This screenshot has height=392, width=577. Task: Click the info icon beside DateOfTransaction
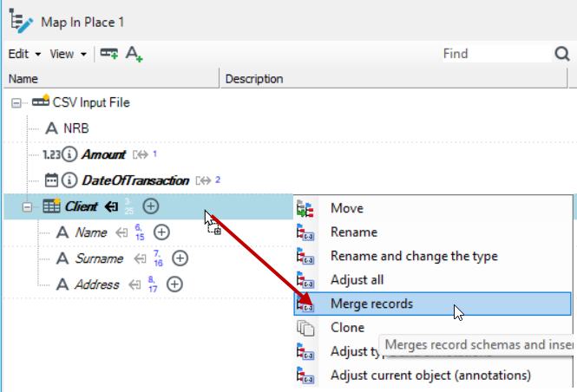pyautogui.click(x=69, y=180)
